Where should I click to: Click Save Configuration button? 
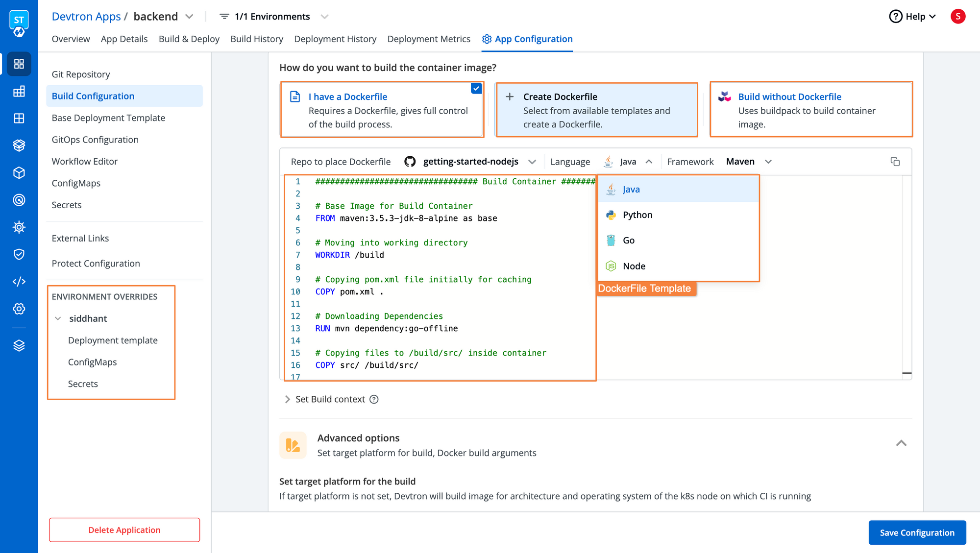917,532
